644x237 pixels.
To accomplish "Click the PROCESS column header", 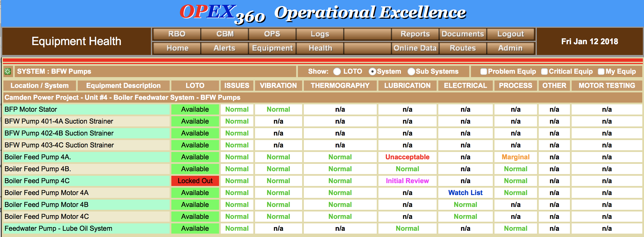I will [x=515, y=86].
